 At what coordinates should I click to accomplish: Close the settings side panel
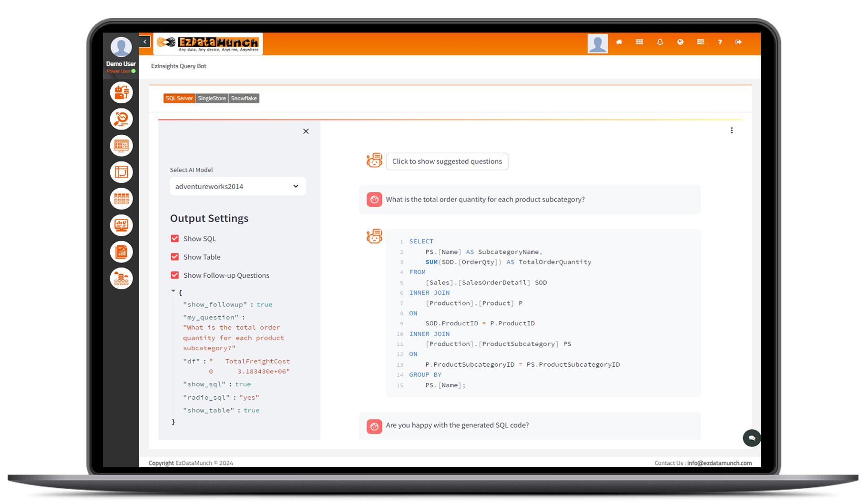pyautogui.click(x=306, y=131)
